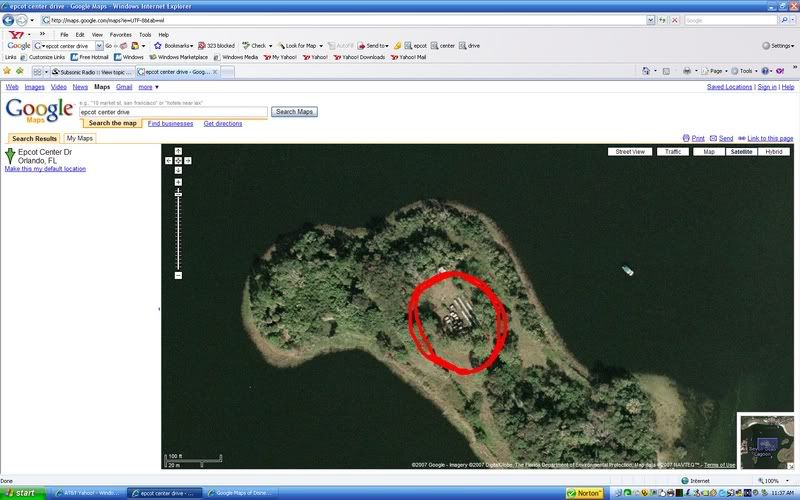Screen dimensions: 800x500
Task: Click the spell Check icon in Google Toolbar
Action: coord(246,46)
